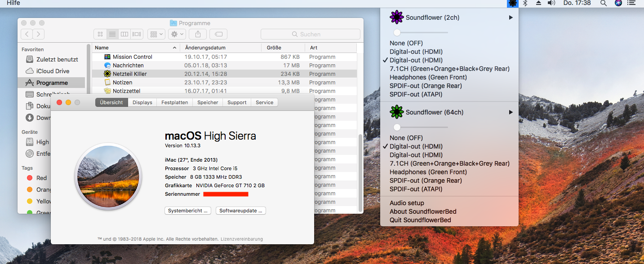Open the Hilfe menu
Screen dimensions: 644x264
13,3
